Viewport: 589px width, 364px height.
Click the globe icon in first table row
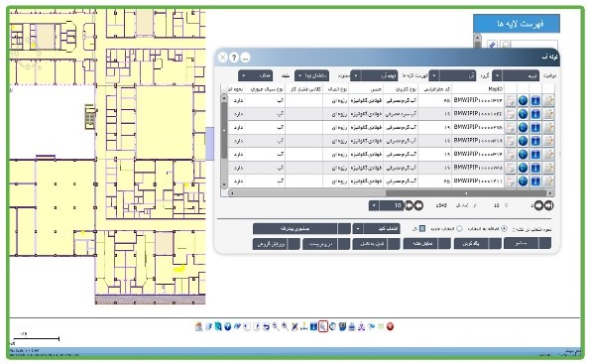coord(523,101)
